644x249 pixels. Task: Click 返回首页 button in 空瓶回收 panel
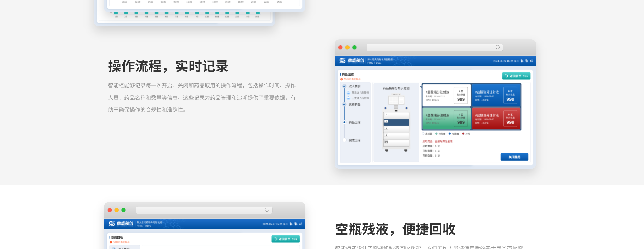click(x=285, y=239)
